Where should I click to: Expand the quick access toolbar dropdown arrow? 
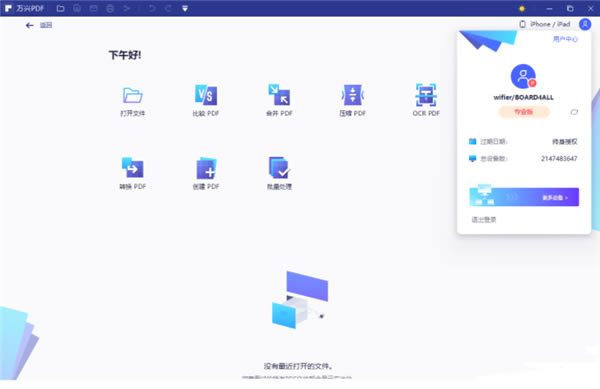[185, 8]
